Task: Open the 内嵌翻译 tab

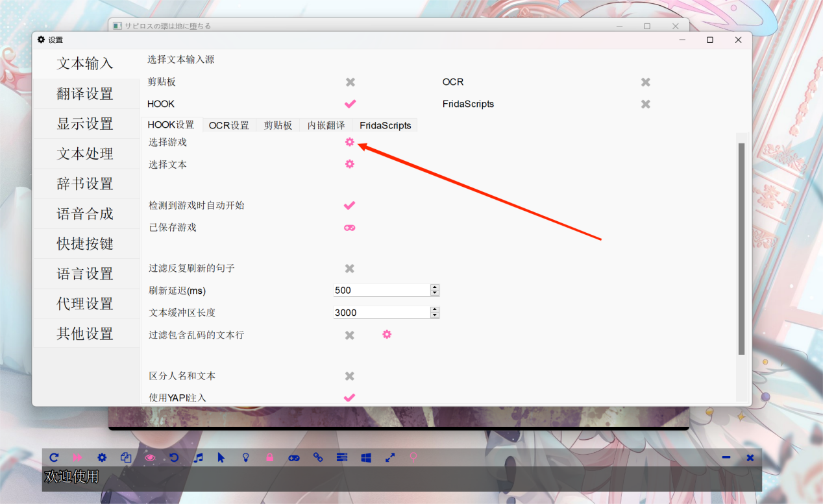Action: click(x=326, y=125)
